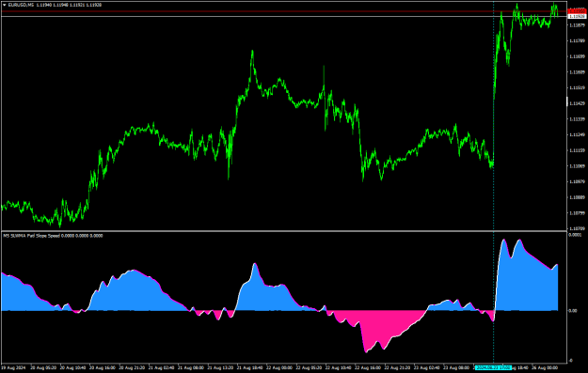Click the 19 Aug 2024 date label
Image resolution: width=588 pixels, height=373 pixels.
pos(13,367)
